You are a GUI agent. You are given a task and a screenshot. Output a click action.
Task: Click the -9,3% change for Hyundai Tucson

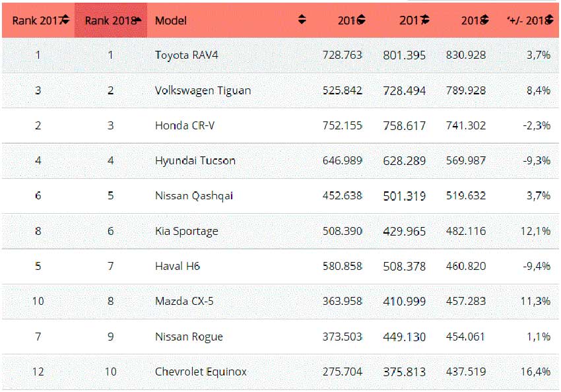(x=537, y=160)
